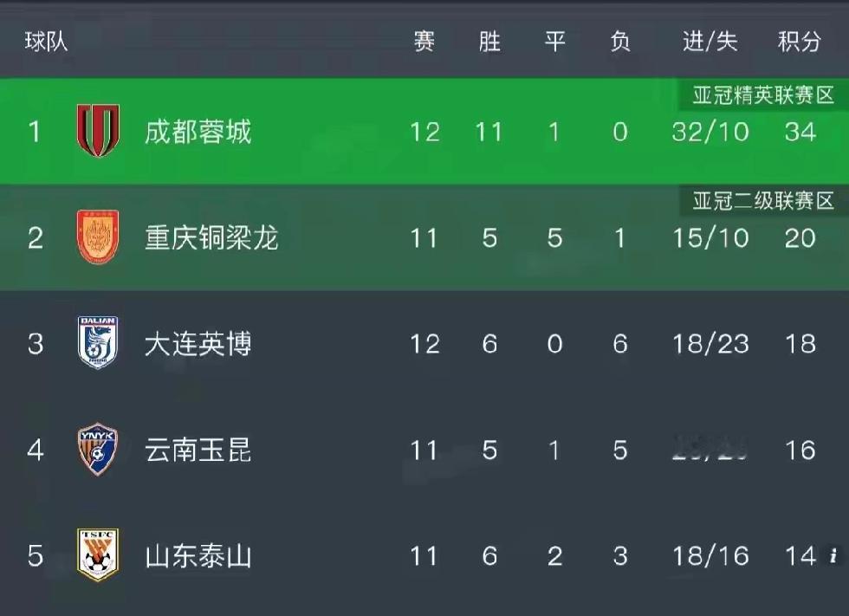Viewport: 849px width, 616px height.
Task: Sort table by 积分 column header
Action: click(800, 41)
